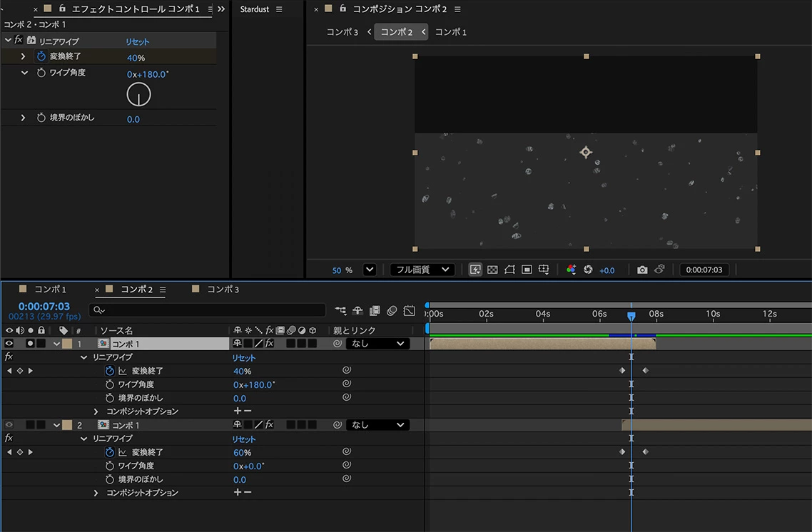Open the graph editor icon in timeline
The image size is (812, 532).
tap(409, 310)
